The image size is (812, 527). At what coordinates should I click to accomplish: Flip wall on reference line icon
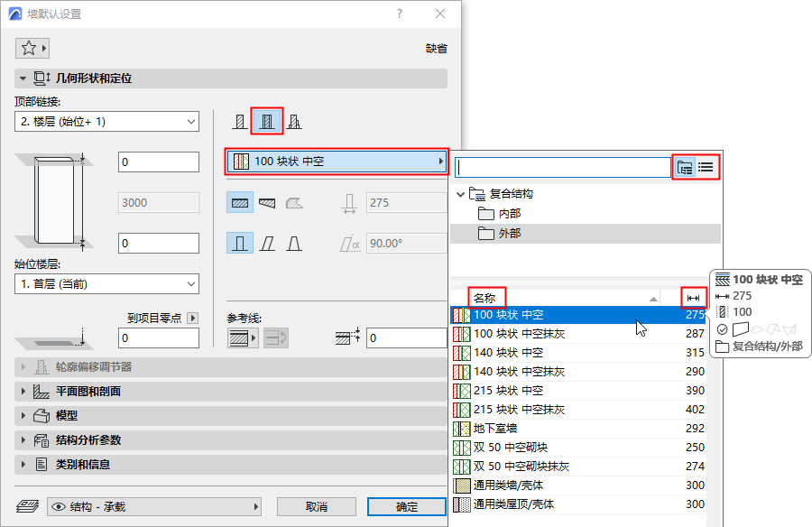276,338
